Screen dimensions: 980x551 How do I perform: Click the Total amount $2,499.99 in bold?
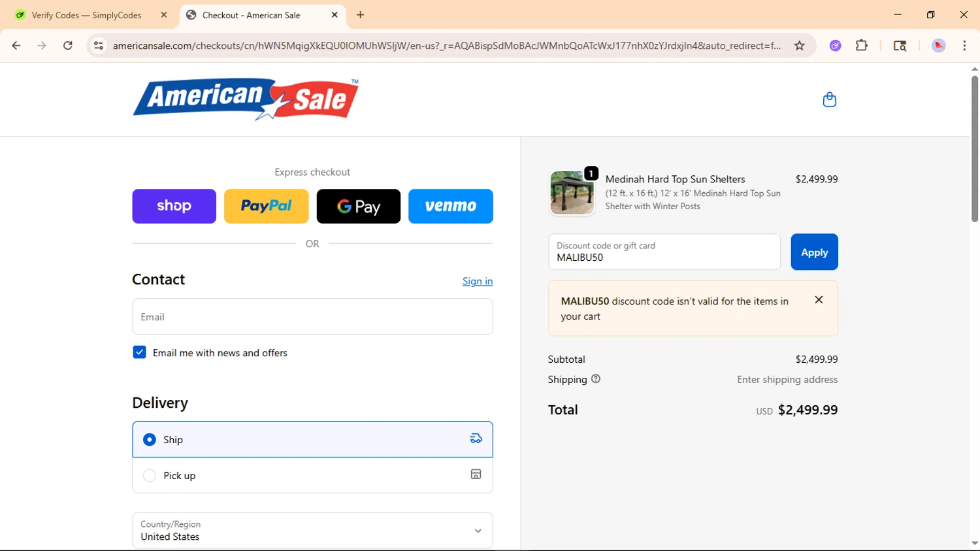[808, 410]
